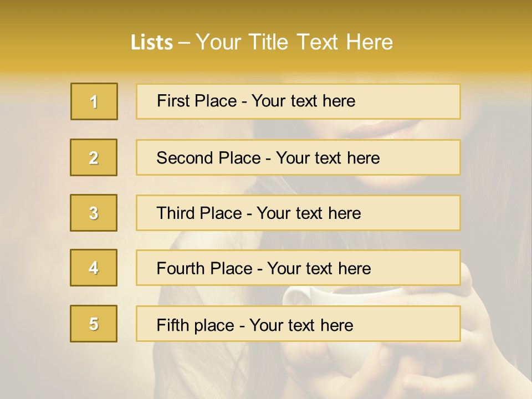Select the number 3 list marker

[x=94, y=213]
